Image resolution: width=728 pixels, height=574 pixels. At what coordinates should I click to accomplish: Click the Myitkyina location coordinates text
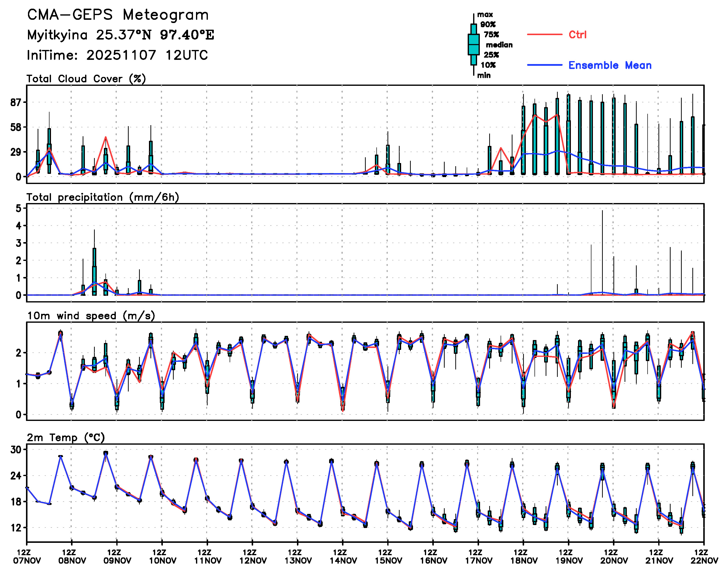coord(120,35)
